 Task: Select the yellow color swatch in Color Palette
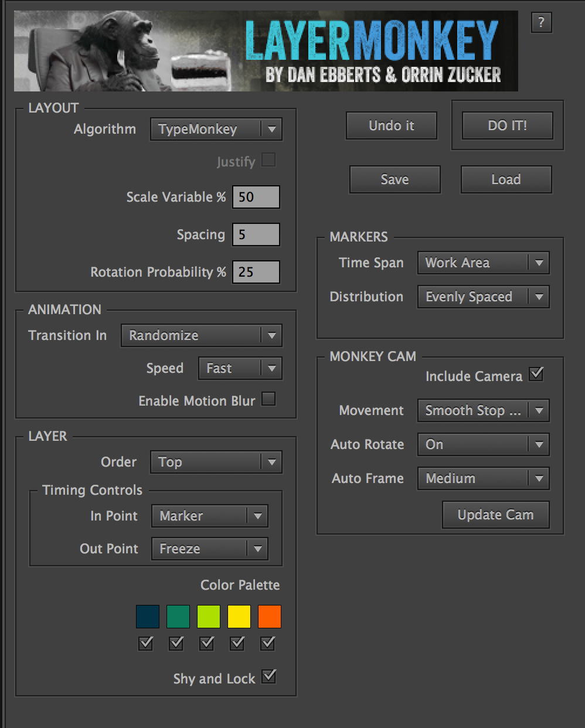click(239, 616)
